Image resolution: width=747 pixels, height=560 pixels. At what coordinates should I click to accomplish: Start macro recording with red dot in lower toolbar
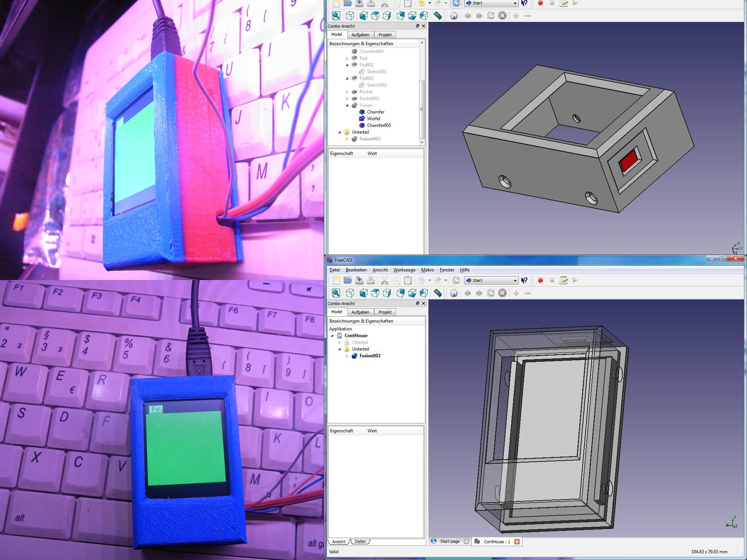click(540, 280)
